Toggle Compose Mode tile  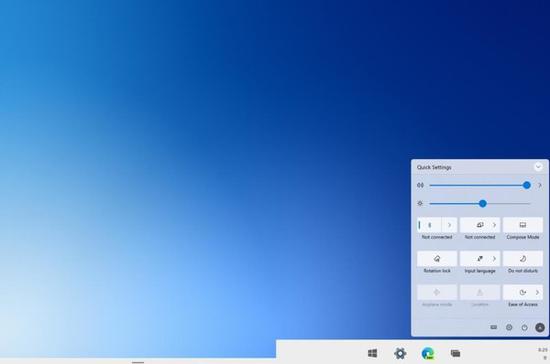tap(523, 225)
